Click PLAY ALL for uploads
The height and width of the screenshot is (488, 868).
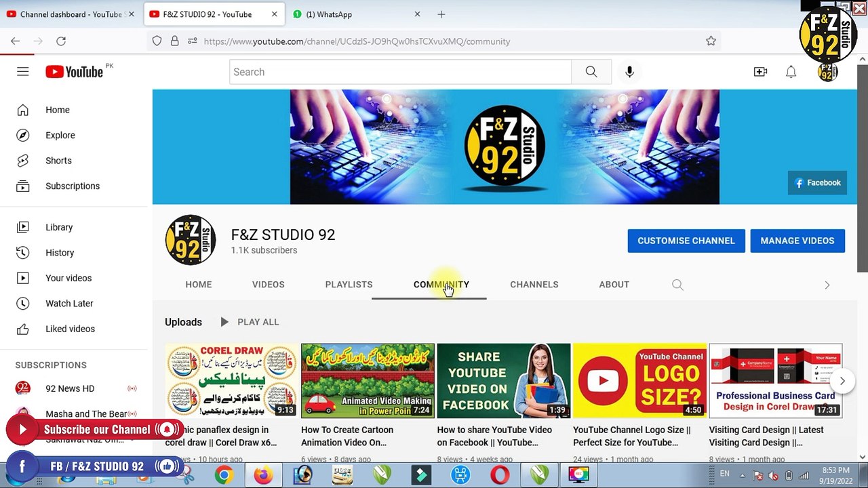(250, 322)
